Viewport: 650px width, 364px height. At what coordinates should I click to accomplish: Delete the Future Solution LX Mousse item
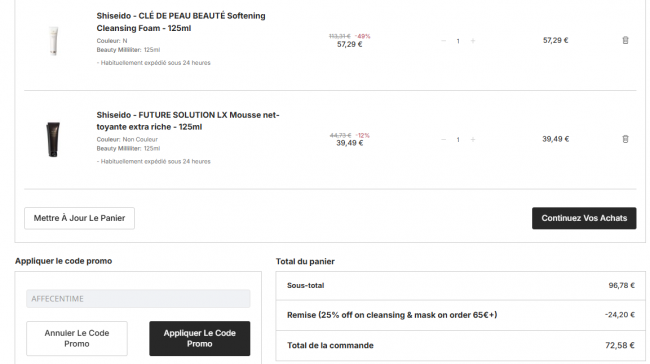(x=625, y=139)
